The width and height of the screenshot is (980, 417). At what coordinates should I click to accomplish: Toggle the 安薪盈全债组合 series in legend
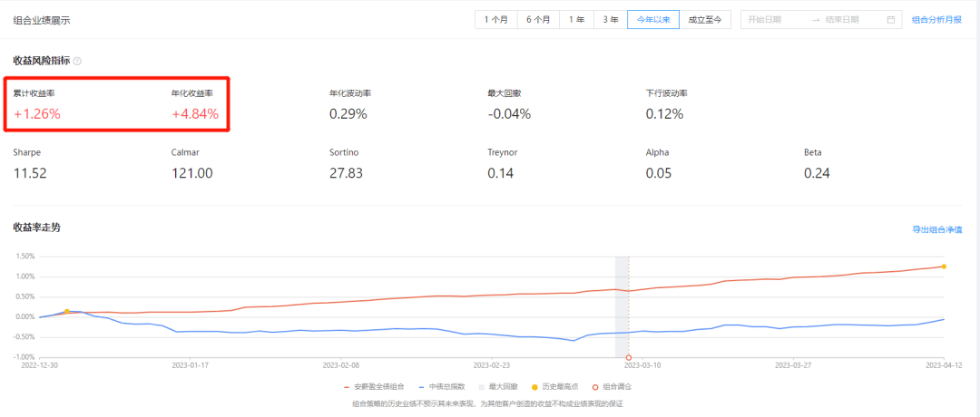click(375, 386)
